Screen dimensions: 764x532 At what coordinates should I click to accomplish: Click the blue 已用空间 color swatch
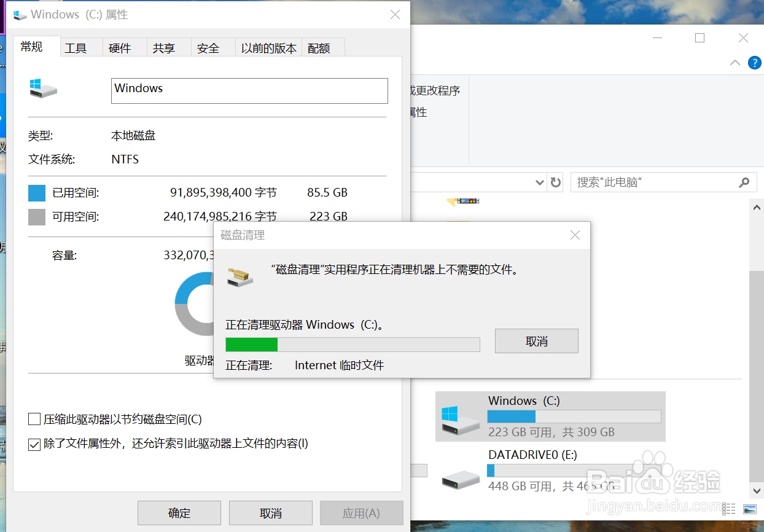[x=37, y=193]
